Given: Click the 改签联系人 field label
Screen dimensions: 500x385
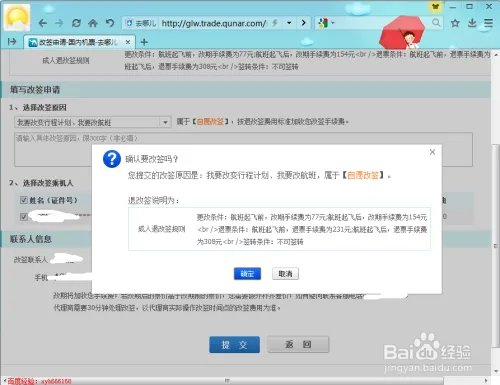Looking at the screenshot, I should (30, 259).
